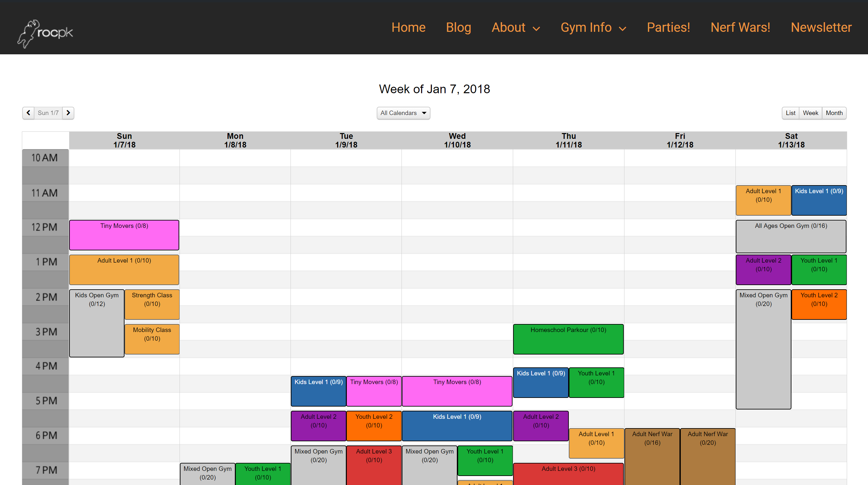Select Monday Youth Level 1 (0/10)
The image size is (868, 485).
263,474
